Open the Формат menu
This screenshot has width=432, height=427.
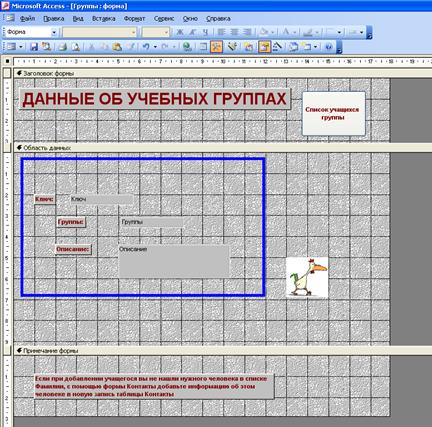click(x=135, y=19)
